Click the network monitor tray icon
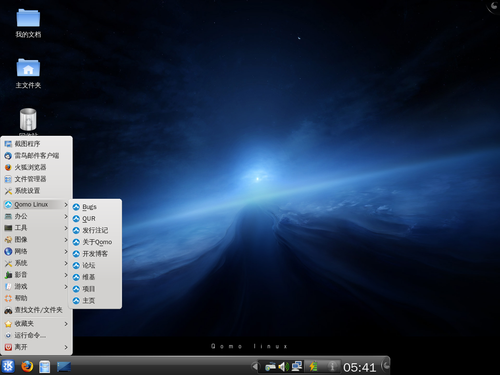 point(297,366)
